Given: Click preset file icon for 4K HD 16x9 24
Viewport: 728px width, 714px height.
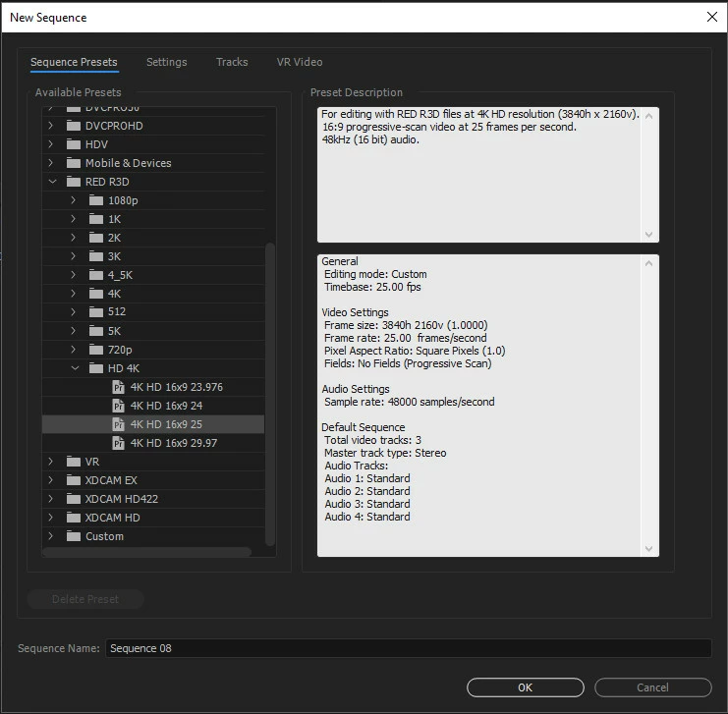Looking at the screenshot, I should tap(119, 406).
